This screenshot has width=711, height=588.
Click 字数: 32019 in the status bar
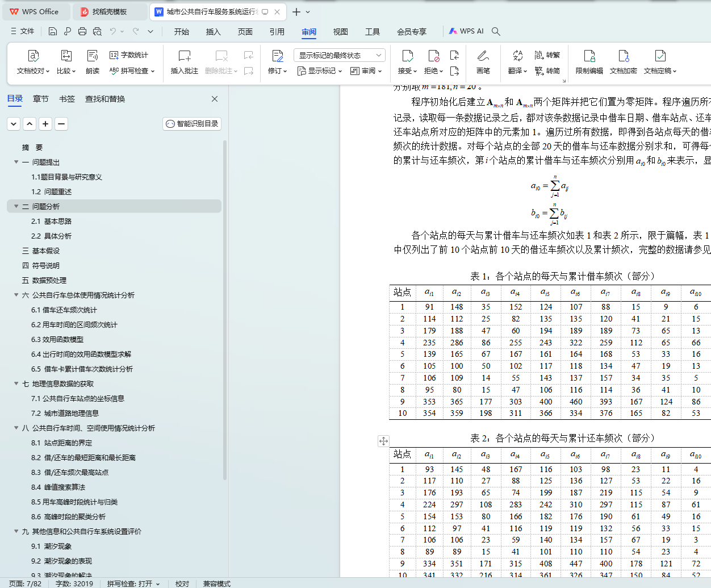point(74,583)
